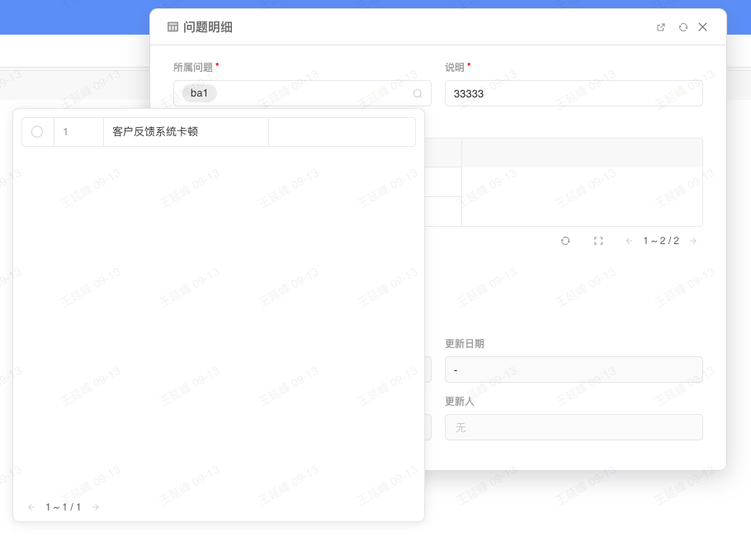Image resolution: width=751 pixels, height=560 pixels.
Task: Click the 更新日期 field showing dash
Action: click(x=574, y=369)
